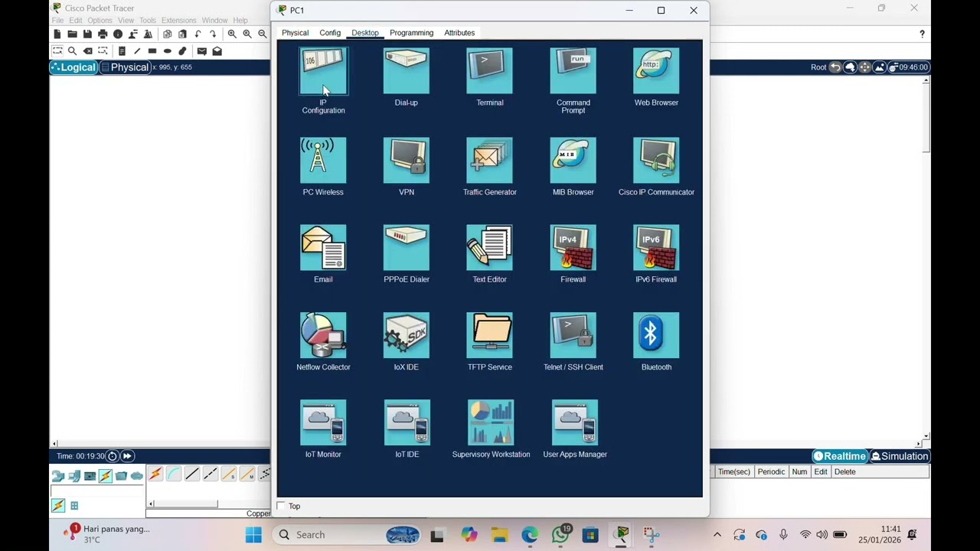Screen dimensions: 980x551
Task: Choose the Console cable connection
Action: coord(174,474)
